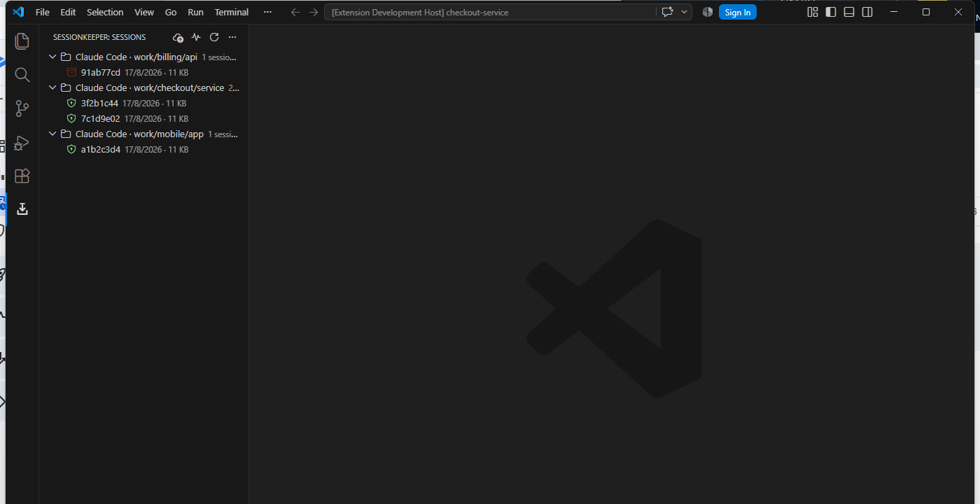Click the shield icon beside session a1b2c3d4

coord(71,149)
